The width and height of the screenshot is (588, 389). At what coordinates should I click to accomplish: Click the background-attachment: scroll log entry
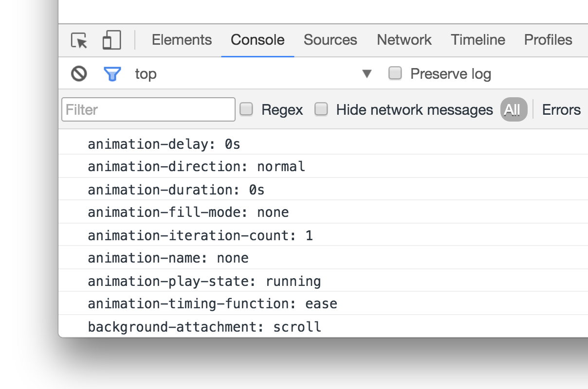[204, 326]
